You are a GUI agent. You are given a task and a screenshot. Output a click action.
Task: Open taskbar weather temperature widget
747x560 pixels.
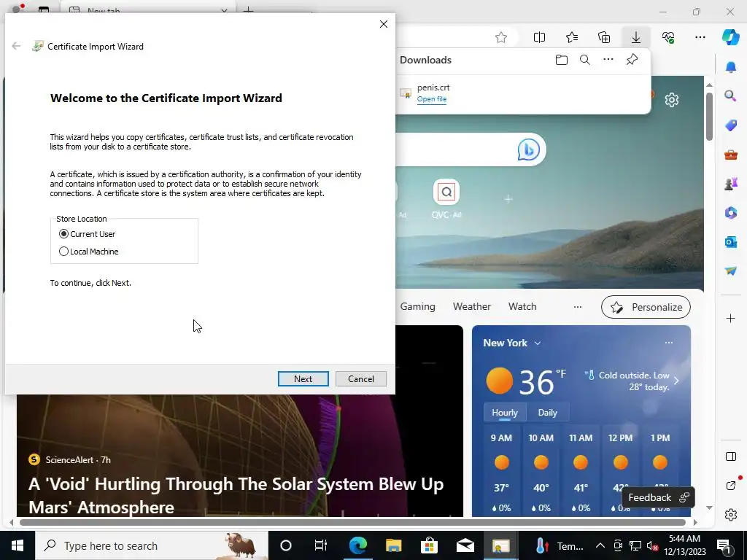(x=558, y=545)
